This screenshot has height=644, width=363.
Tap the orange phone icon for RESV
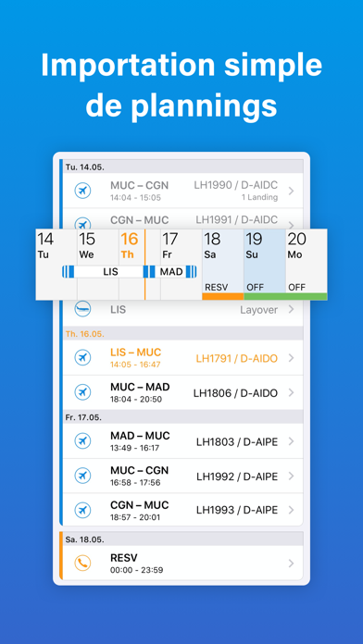[x=82, y=563]
